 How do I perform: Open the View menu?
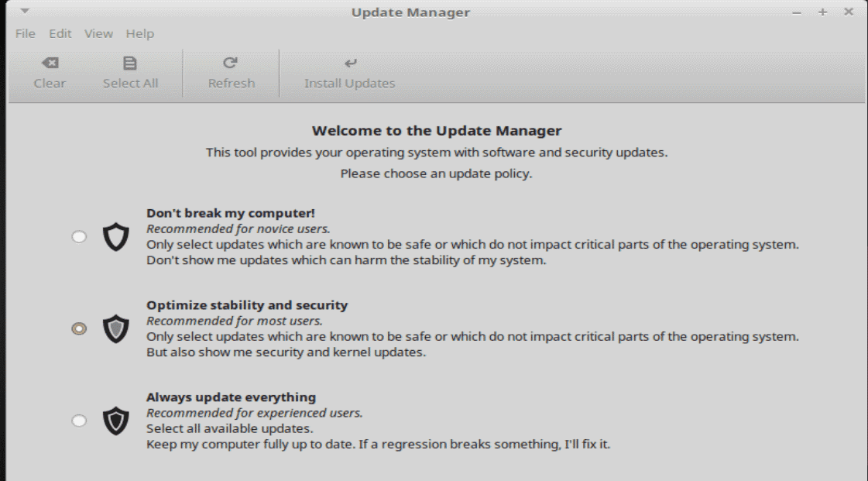(x=98, y=34)
